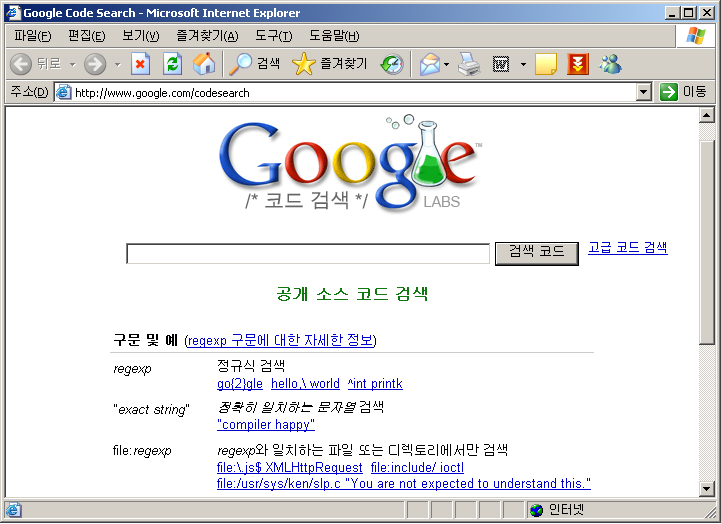Open the 도구(T) menu
The width and height of the screenshot is (721, 524).
(x=274, y=36)
